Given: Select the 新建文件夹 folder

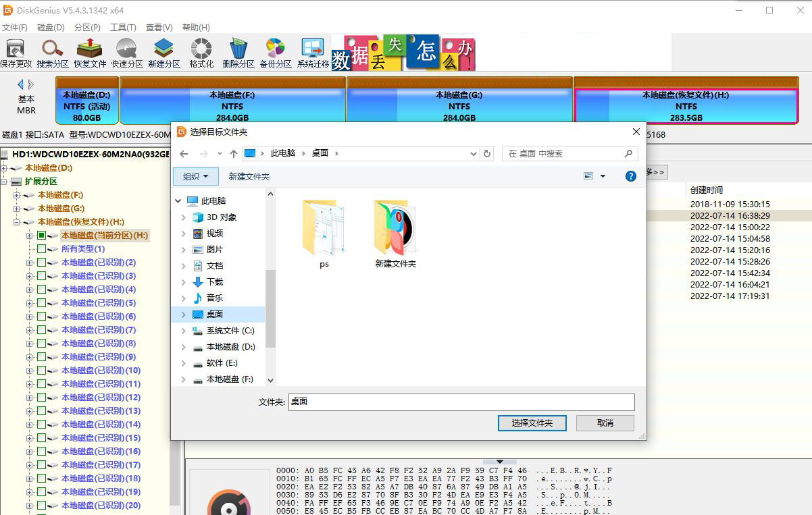Looking at the screenshot, I should (396, 234).
